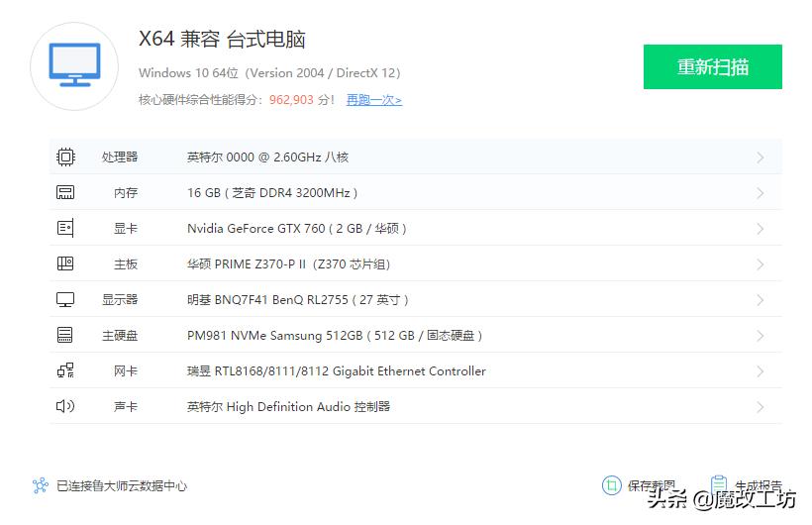This screenshot has height=525, width=812.
Task: Click the 显卡 label
Action: pos(126,229)
